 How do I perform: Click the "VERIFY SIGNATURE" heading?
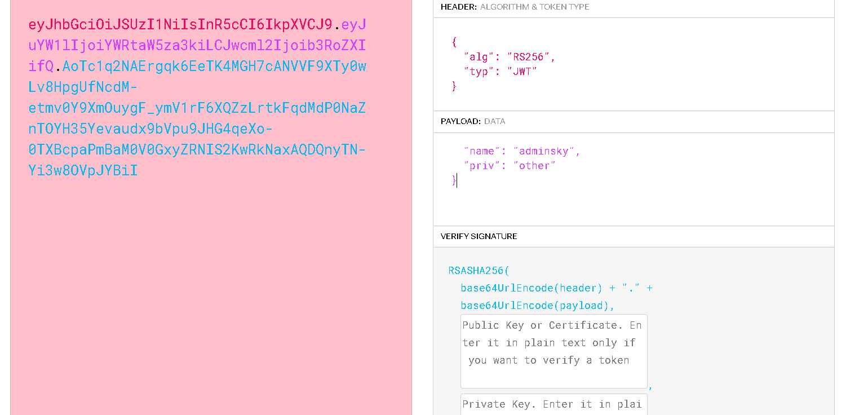click(x=479, y=236)
